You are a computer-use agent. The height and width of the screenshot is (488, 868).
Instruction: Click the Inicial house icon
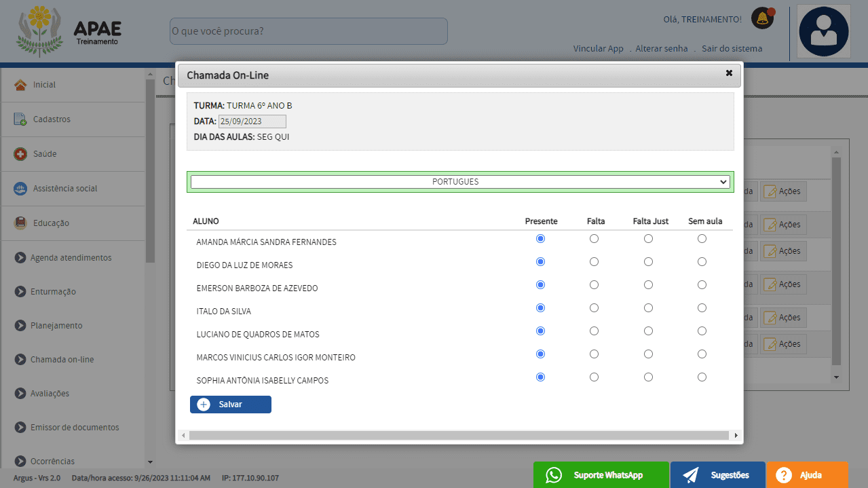(x=20, y=85)
